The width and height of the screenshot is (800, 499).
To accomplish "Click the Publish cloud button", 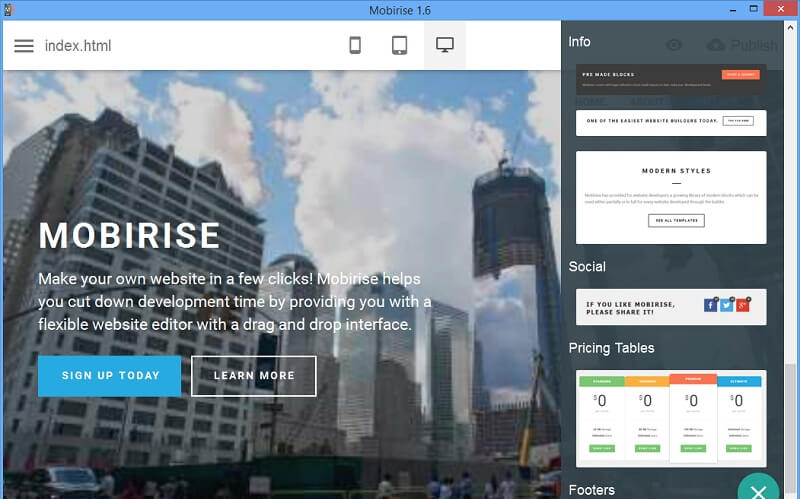I will pyautogui.click(x=742, y=45).
